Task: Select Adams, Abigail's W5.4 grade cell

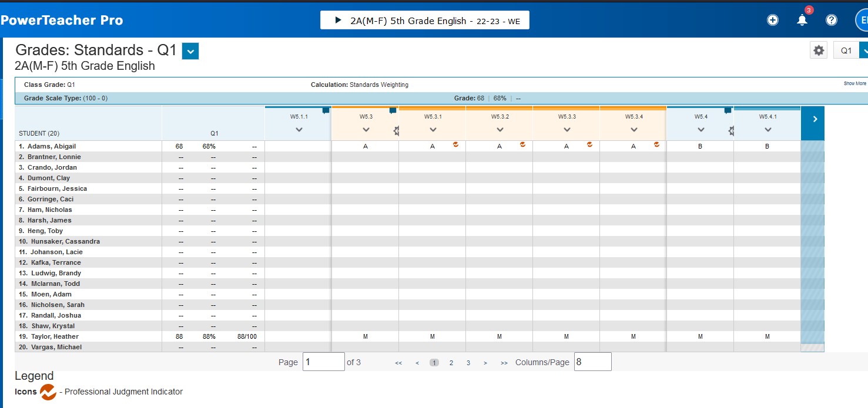Action: tap(700, 147)
